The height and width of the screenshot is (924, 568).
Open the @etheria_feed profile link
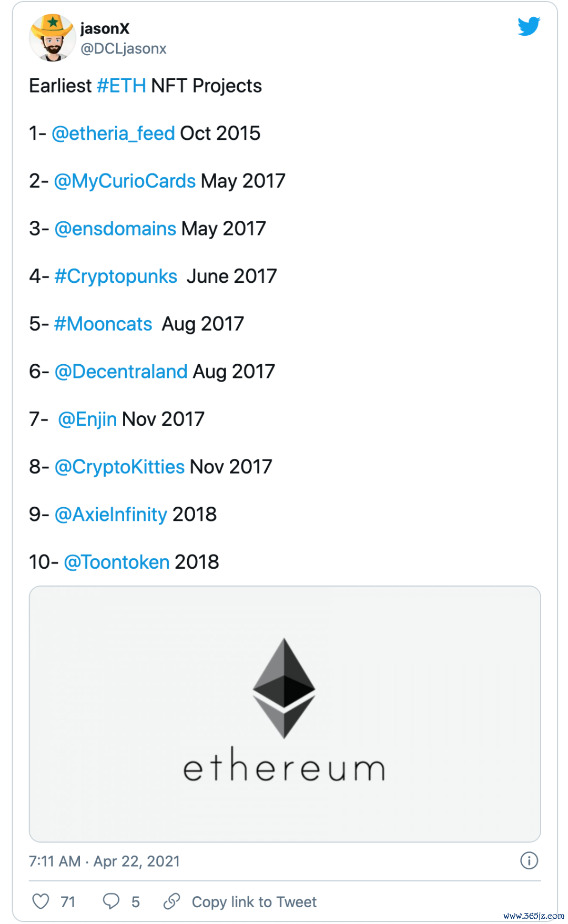[x=113, y=133]
